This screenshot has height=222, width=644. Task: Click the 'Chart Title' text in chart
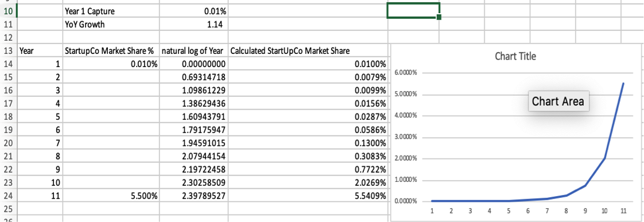[515, 56]
